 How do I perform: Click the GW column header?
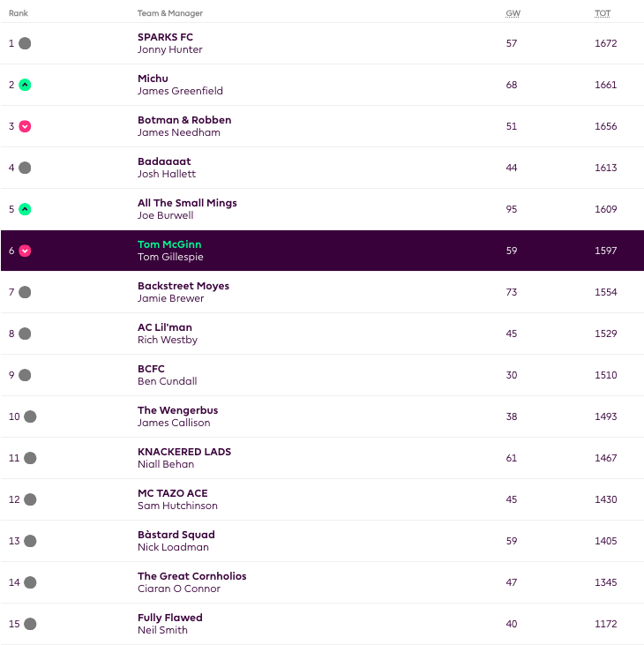pos(512,13)
